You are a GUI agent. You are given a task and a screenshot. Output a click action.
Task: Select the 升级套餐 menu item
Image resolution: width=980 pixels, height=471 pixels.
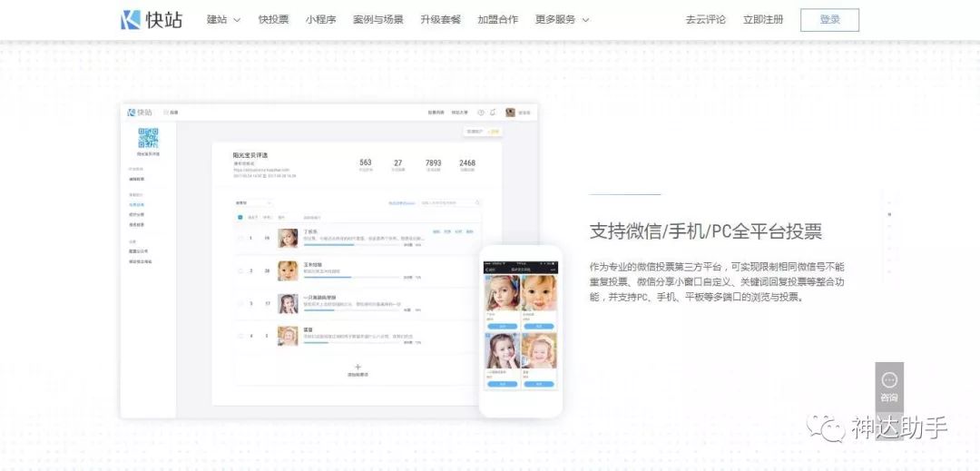click(x=441, y=19)
